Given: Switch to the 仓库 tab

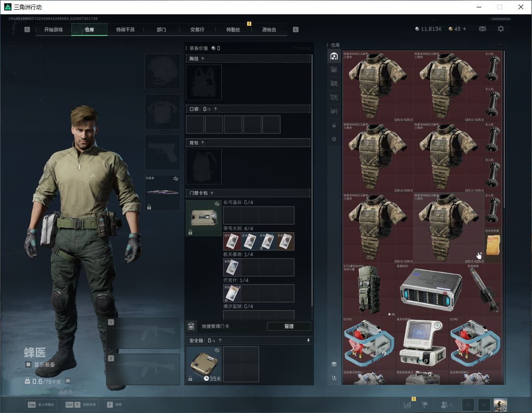Looking at the screenshot, I should pos(89,29).
